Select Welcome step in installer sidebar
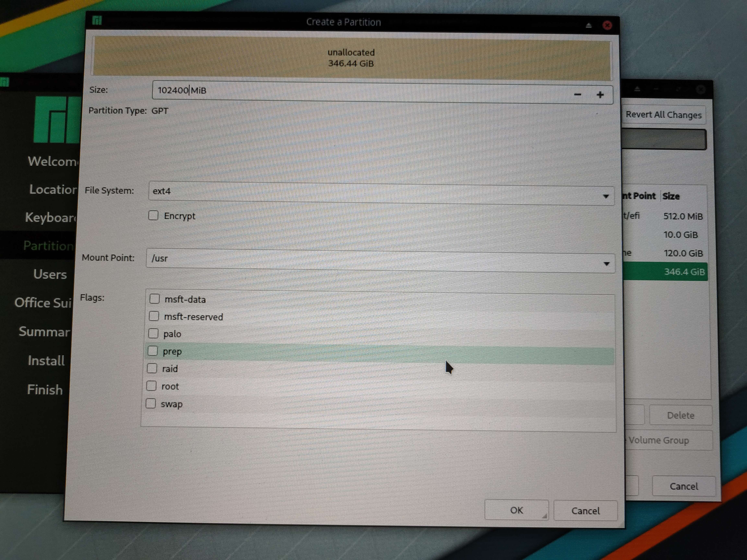The image size is (747, 560). (53, 161)
